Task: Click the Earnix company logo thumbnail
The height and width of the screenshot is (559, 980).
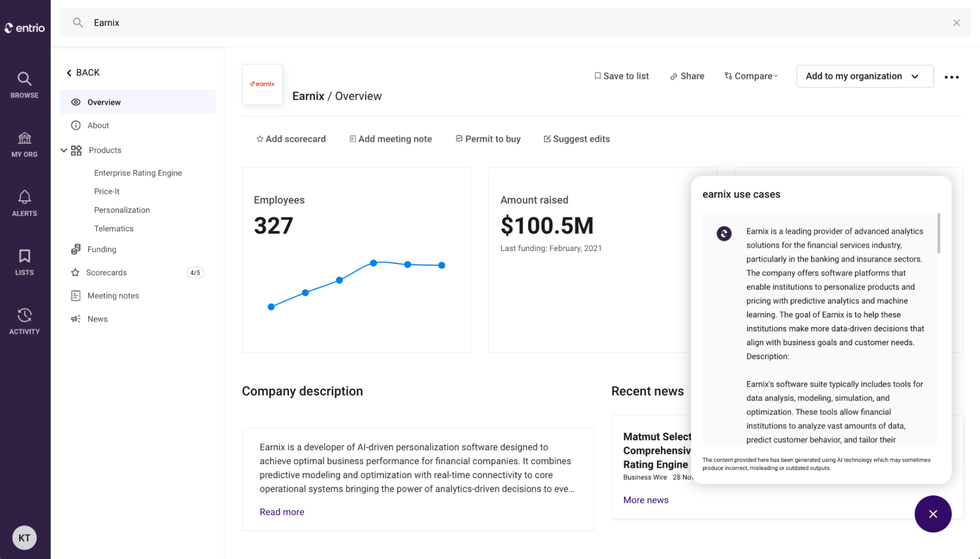Action: [x=262, y=84]
